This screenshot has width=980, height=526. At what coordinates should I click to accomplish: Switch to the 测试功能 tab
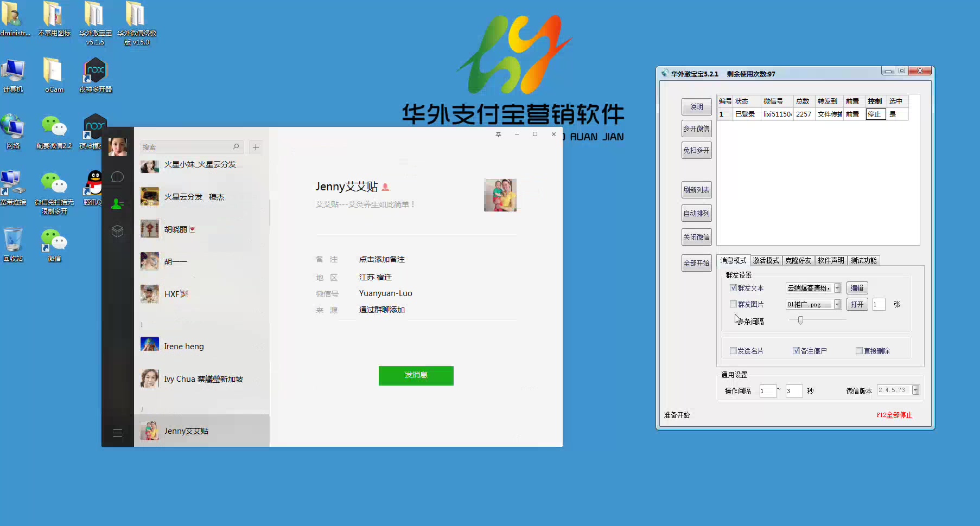coord(863,260)
